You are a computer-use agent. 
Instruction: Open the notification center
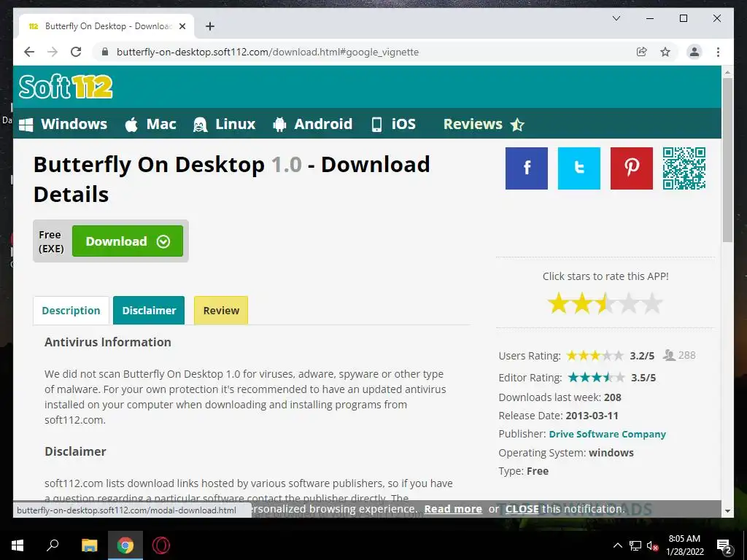click(x=724, y=546)
